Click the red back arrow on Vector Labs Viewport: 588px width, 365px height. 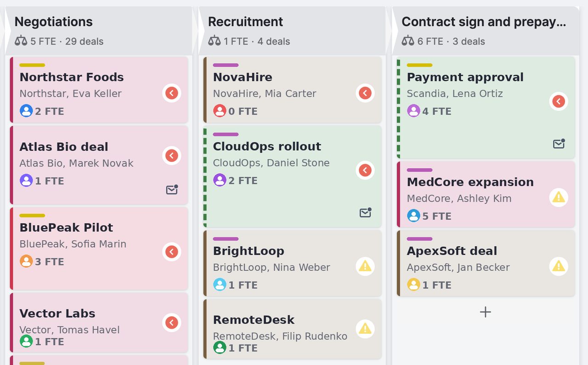[172, 323]
